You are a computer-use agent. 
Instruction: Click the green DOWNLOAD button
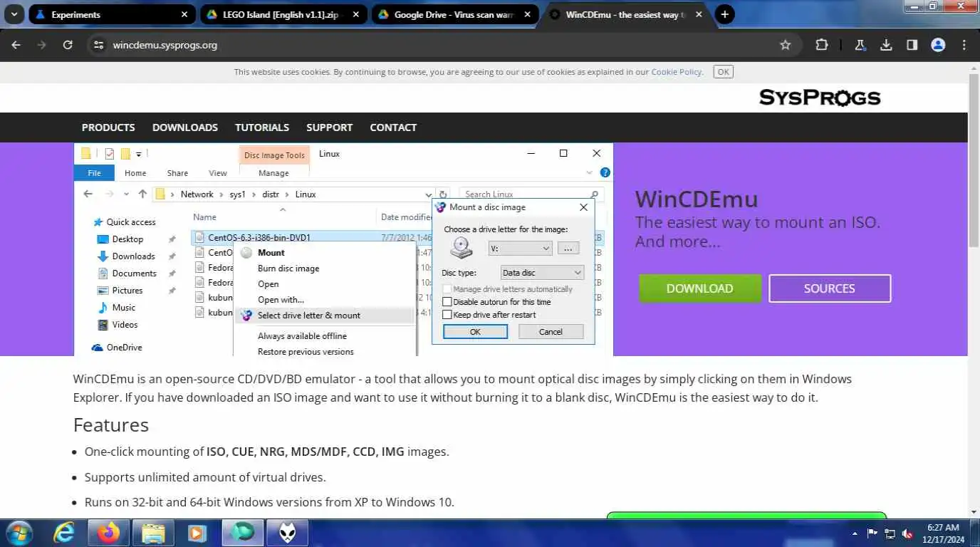pyautogui.click(x=700, y=288)
